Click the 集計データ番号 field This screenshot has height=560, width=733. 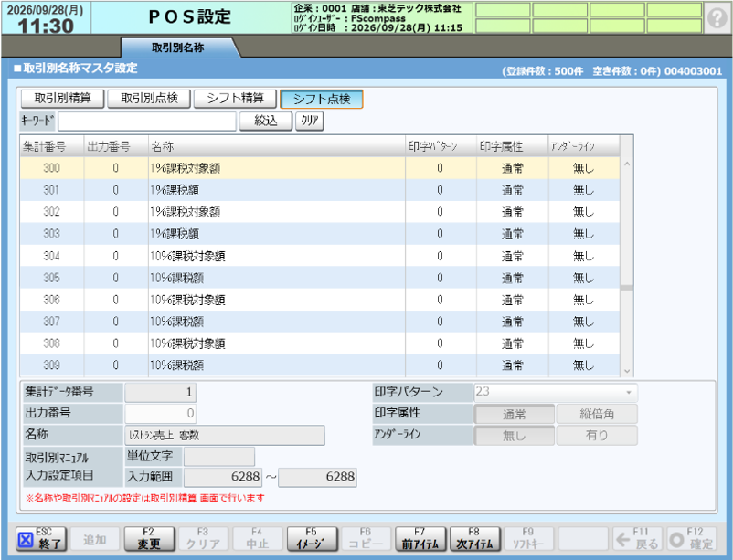pyautogui.click(x=160, y=392)
